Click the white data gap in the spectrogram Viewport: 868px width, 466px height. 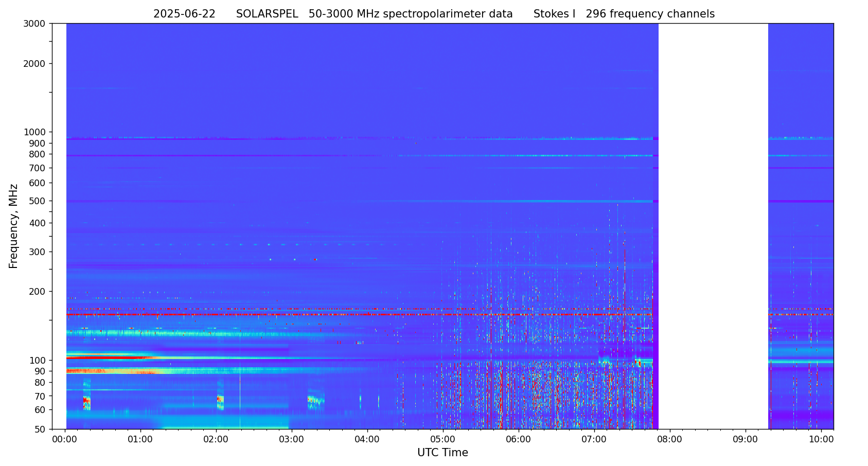pyautogui.click(x=713, y=226)
